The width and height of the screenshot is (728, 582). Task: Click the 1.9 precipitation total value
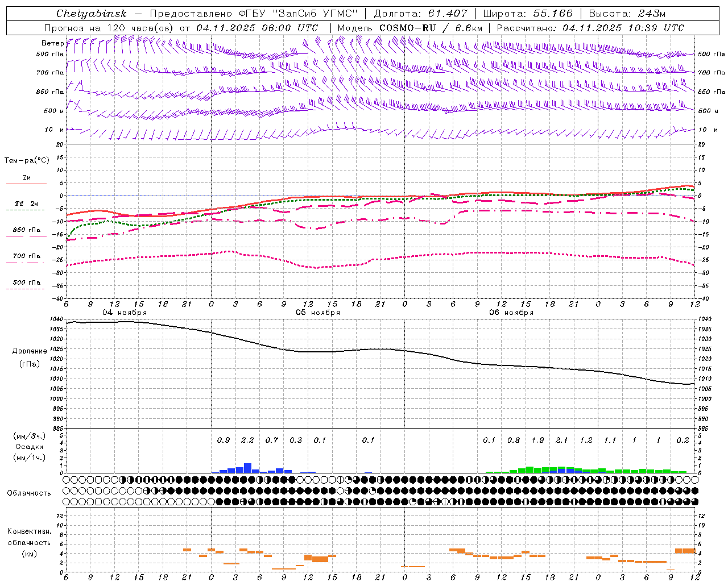[537, 440]
